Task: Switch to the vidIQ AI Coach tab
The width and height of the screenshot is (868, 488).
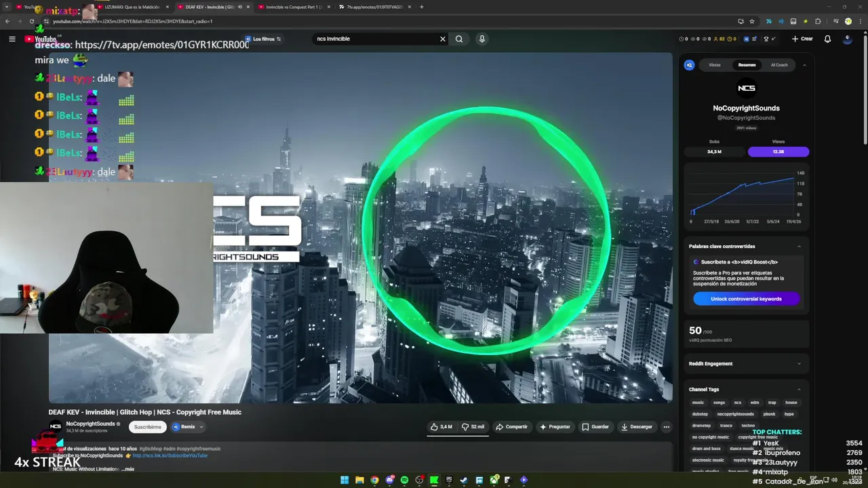Action: pos(779,65)
